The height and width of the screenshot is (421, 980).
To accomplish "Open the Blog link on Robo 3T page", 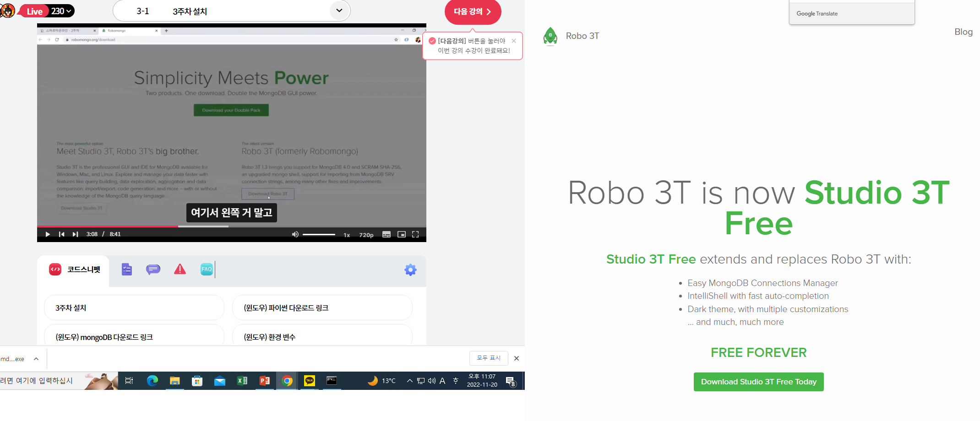I will (964, 32).
